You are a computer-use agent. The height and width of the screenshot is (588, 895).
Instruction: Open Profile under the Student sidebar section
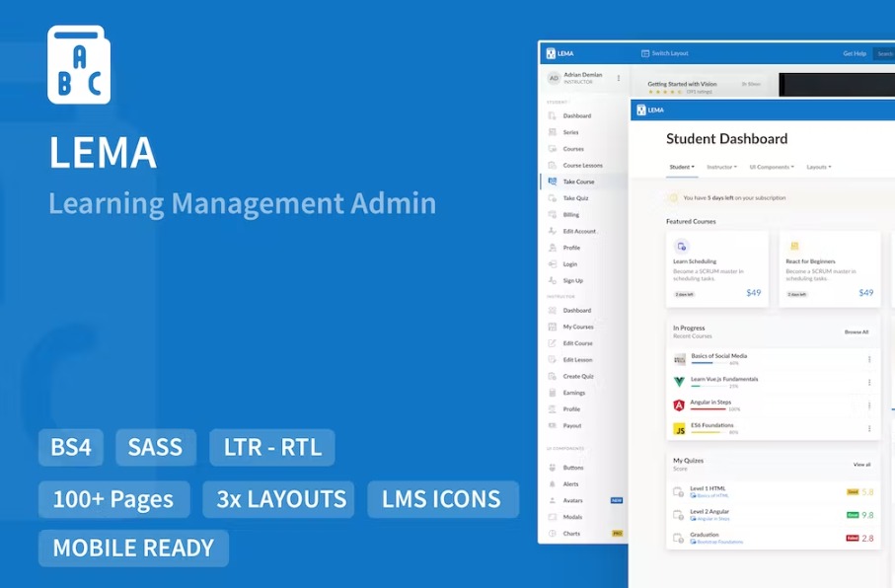point(571,248)
